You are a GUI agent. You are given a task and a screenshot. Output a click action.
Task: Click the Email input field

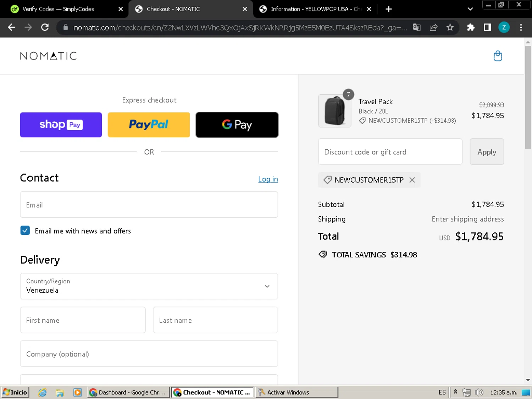[149, 205]
